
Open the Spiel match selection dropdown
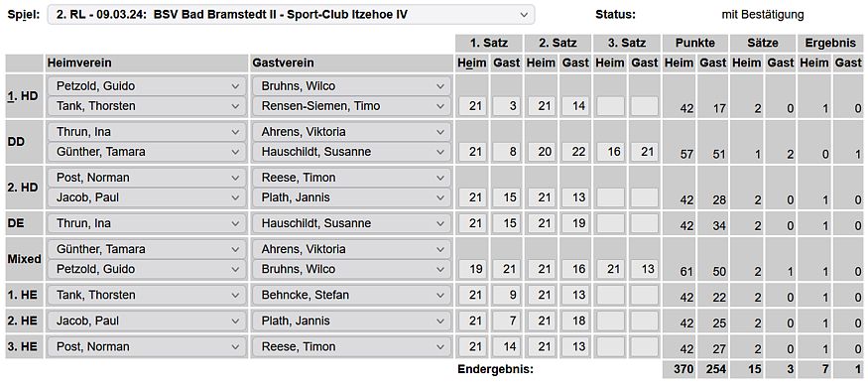292,14
